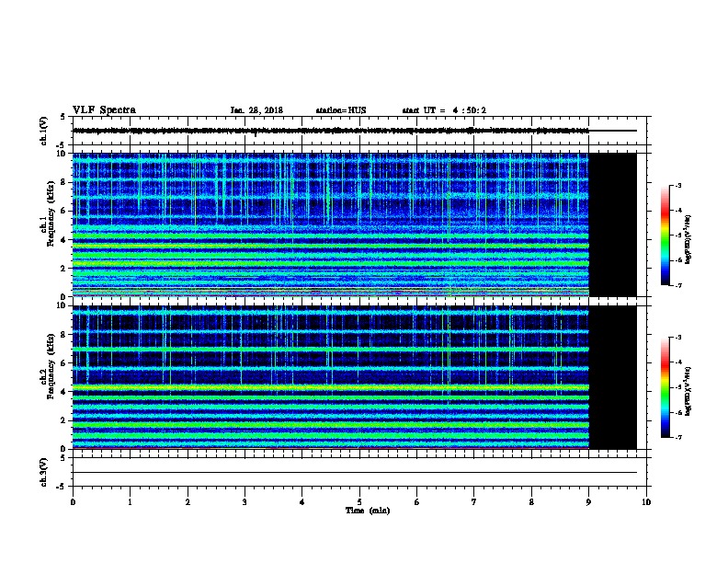Click the ch.2 spectrogram color scale bar
This screenshot has height=563, width=728.
click(665, 387)
